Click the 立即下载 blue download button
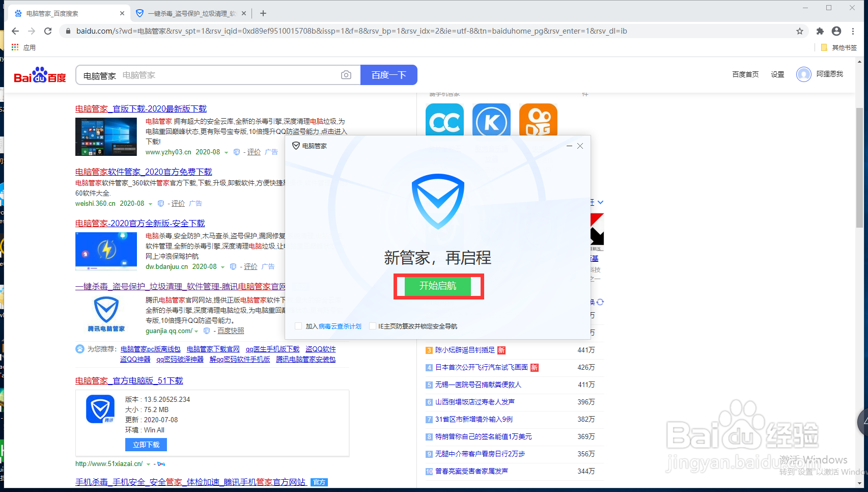The height and width of the screenshot is (492, 868). [146, 444]
